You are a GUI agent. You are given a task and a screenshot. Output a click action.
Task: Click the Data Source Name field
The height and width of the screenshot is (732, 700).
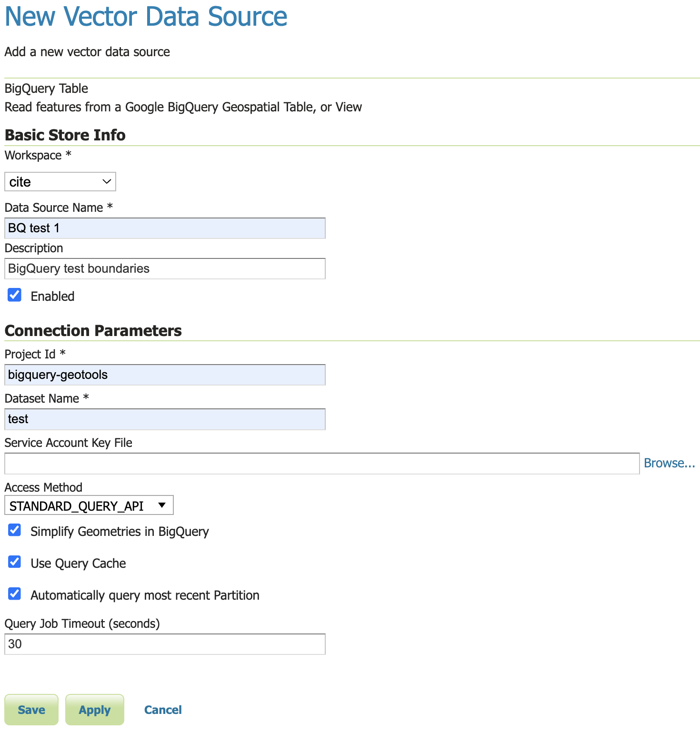165,228
